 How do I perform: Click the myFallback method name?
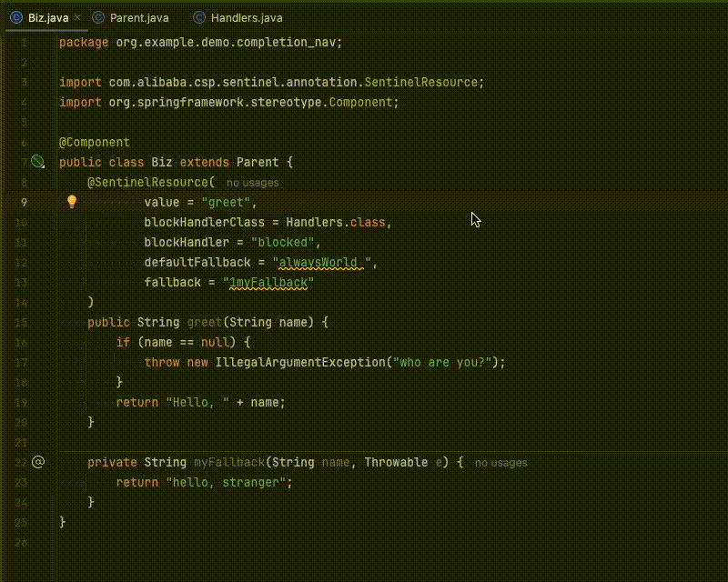point(229,462)
